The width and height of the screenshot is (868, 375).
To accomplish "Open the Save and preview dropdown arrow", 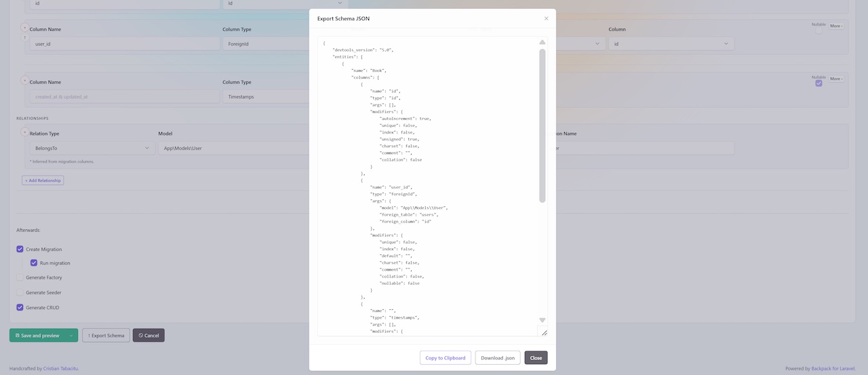I will pyautogui.click(x=71, y=335).
